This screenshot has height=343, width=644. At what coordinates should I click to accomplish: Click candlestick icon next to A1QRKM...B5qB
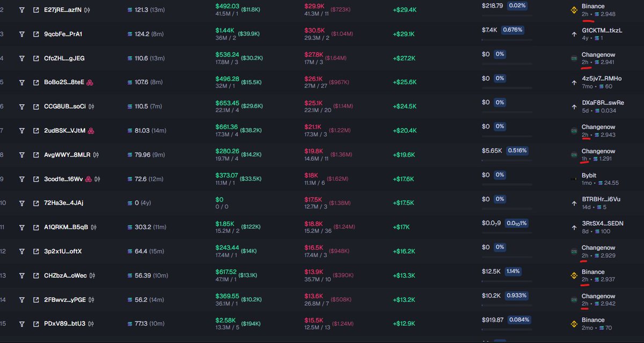(93, 227)
